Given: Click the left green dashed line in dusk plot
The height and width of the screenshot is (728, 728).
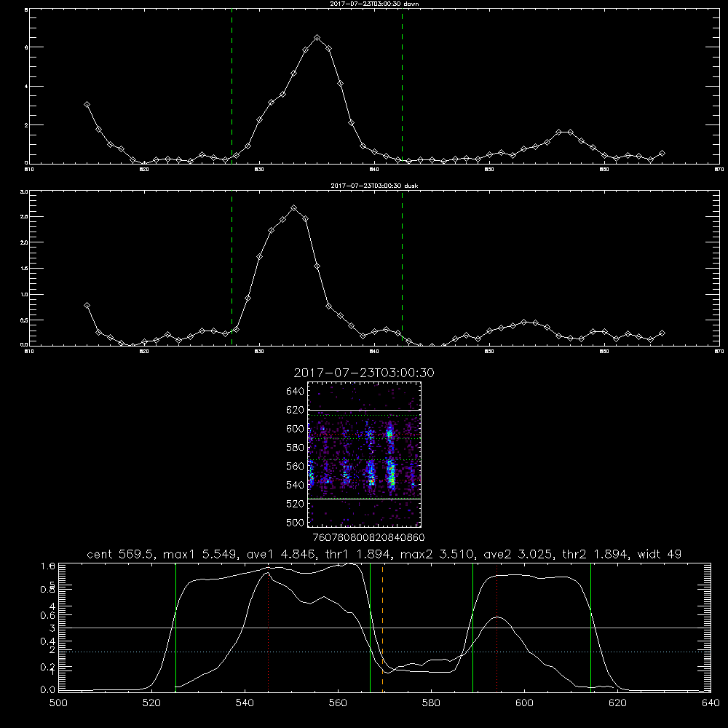Looking at the screenshot, I should tap(232, 268).
